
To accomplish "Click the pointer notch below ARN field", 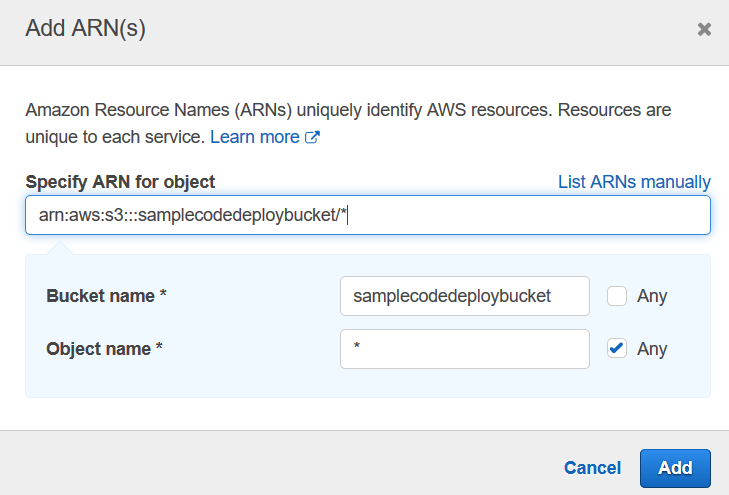I will (x=60, y=248).
